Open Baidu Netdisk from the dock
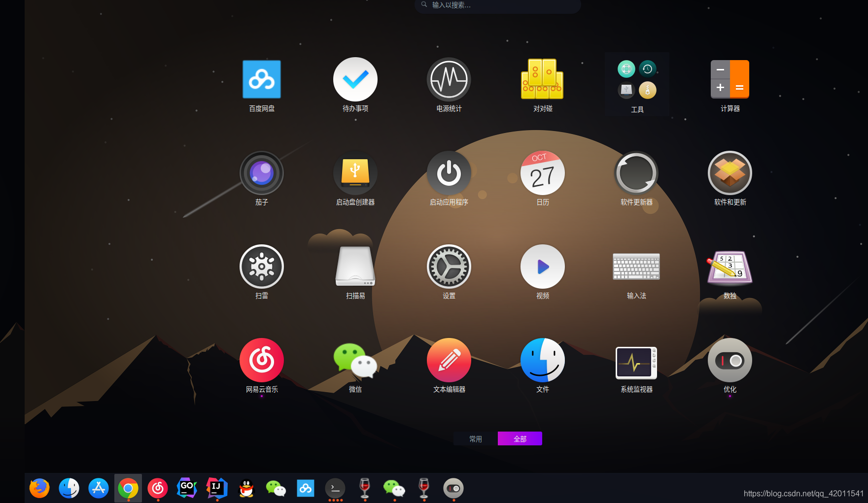This screenshot has height=503, width=868. (306, 488)
